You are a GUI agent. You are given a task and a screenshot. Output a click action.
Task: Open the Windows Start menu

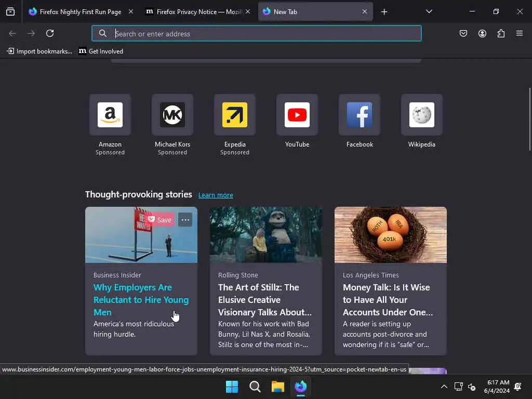232,387
